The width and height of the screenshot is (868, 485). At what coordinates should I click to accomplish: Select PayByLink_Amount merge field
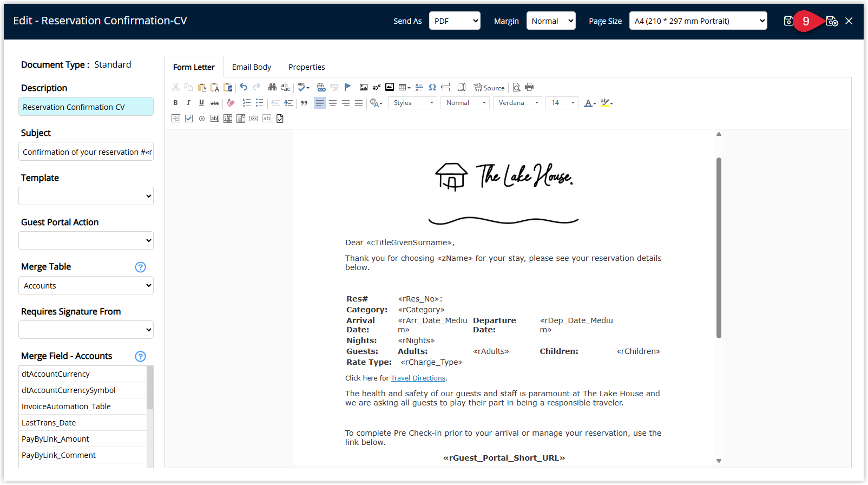pyautogui.click(x=83, y=439)
